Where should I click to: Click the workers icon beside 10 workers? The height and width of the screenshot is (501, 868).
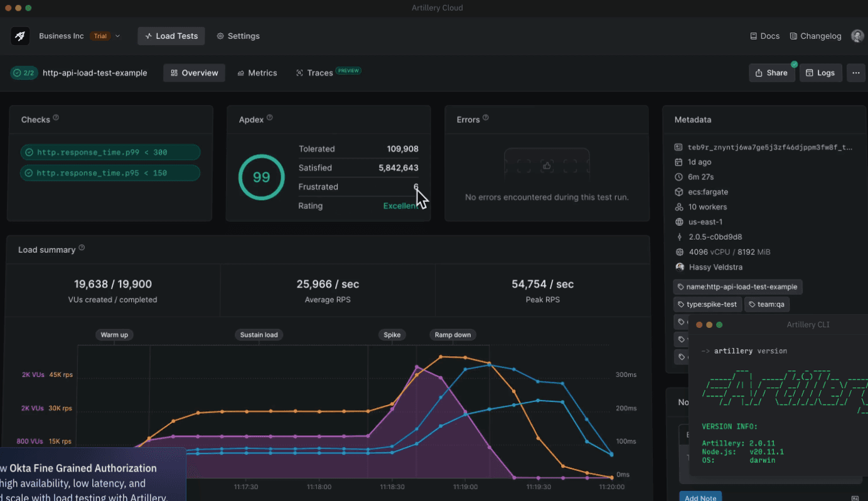678,206
